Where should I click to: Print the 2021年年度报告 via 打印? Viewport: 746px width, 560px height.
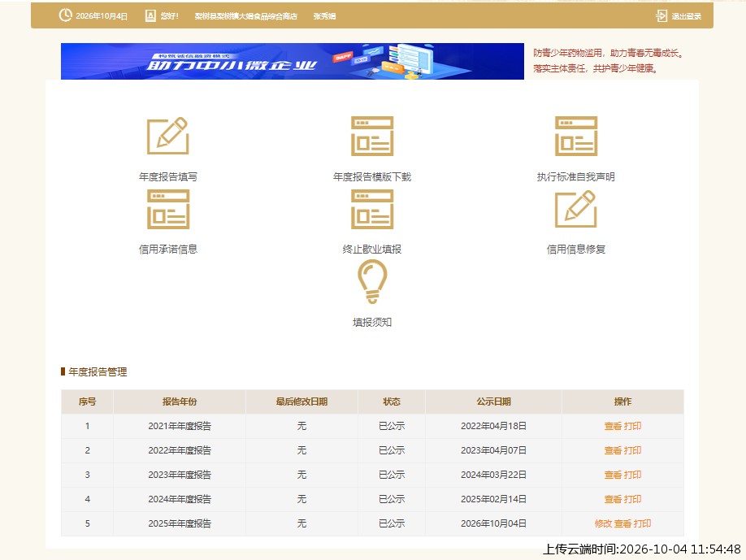[632, 426]
